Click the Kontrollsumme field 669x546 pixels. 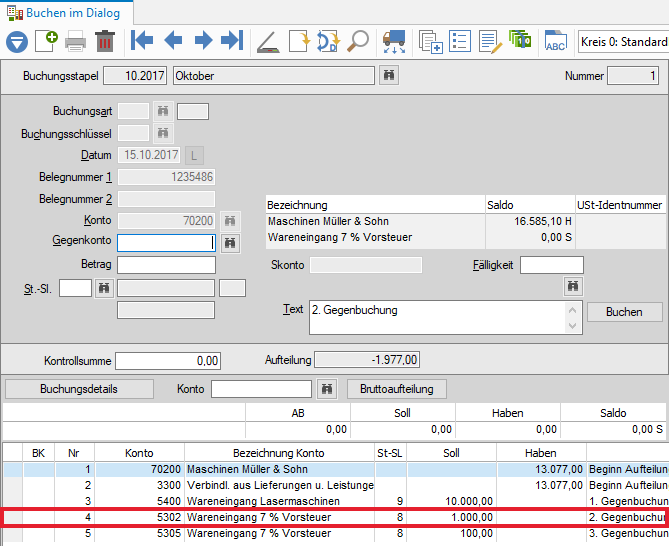(x=168, y=361)
